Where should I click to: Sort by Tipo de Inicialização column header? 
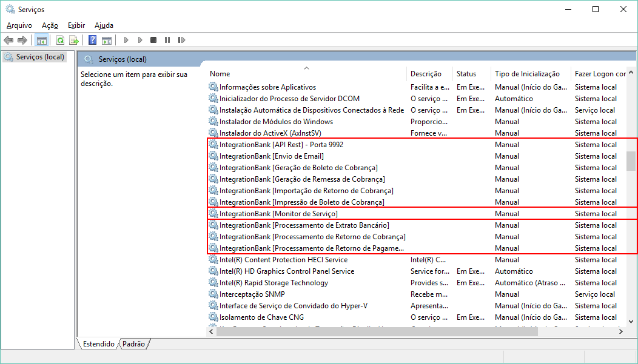[x=531, y=73]
